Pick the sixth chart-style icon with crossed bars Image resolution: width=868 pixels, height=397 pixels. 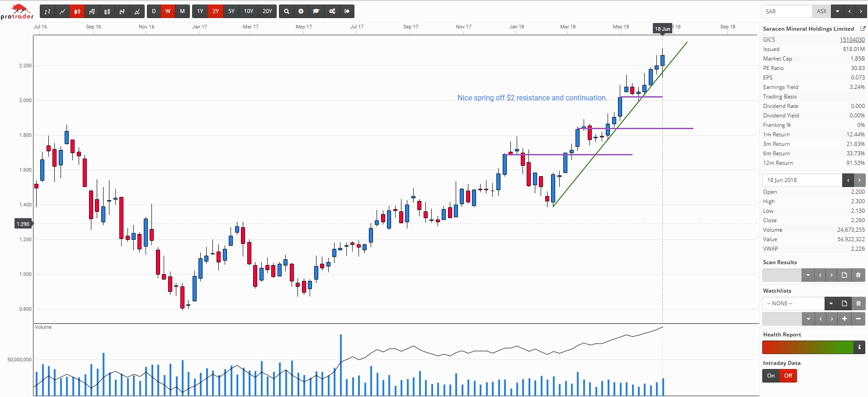coord(122,11)
